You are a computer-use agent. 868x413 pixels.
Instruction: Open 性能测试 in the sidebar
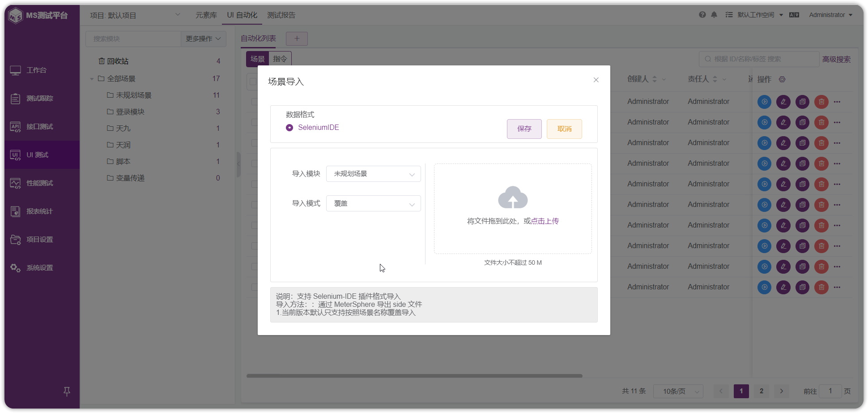coord(42,183)
